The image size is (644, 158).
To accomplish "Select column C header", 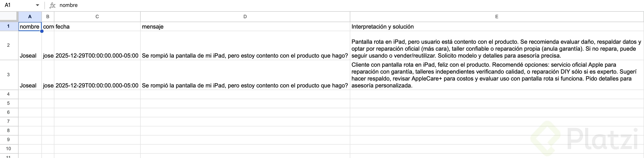I will tap(97, 16).
